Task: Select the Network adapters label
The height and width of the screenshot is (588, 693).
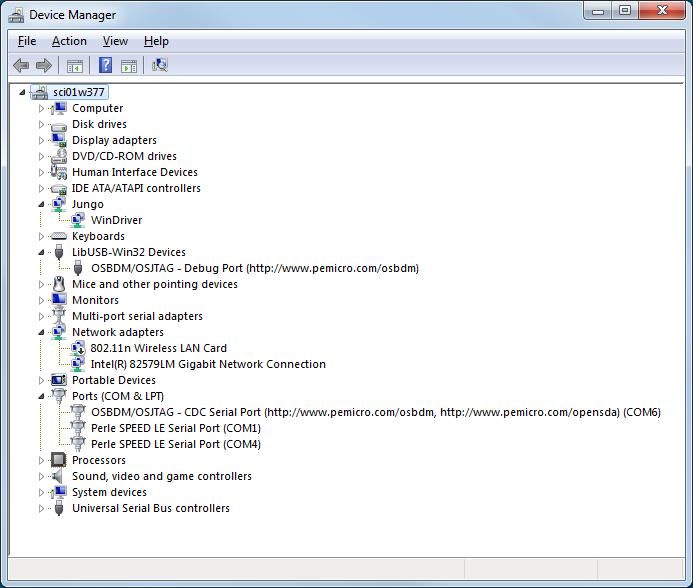Action: pos(118,332)
